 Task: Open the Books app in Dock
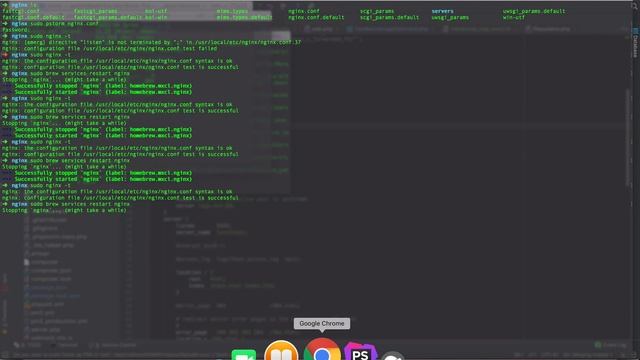pyautogui.click(x=281, y=351)
